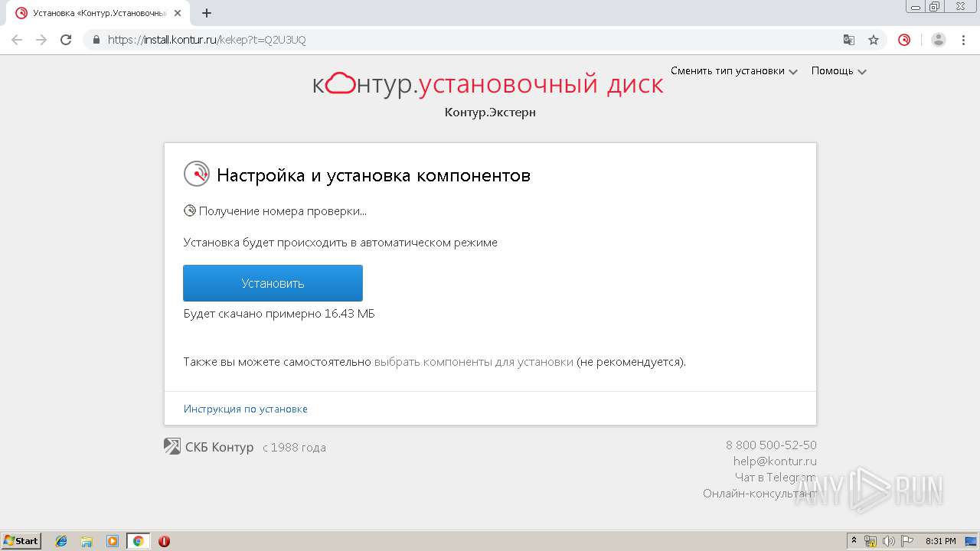Click the red Opera-style taskbar icon
This screenshot has height=551, width=980.
tap(164, 541)
